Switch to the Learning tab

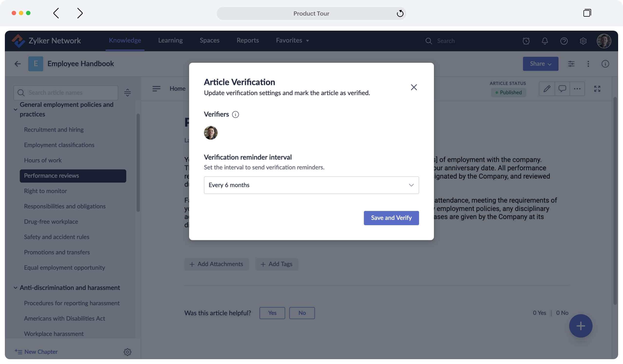[170, 41]
